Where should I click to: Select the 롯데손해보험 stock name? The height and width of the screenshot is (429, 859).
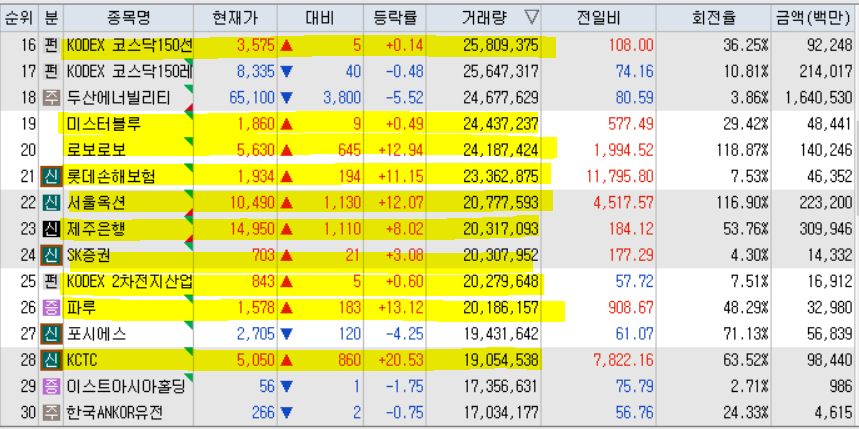pyautogui.click(x=111, y=176)
